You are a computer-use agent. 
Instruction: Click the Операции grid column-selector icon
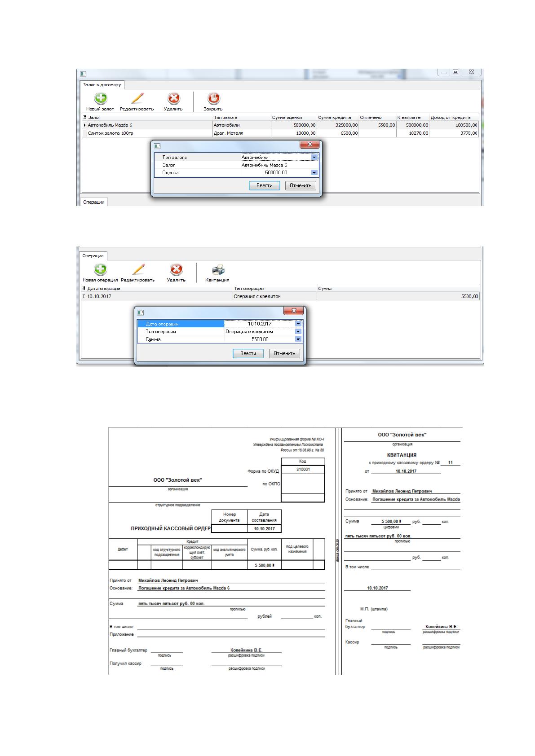[x=84, y=289]
